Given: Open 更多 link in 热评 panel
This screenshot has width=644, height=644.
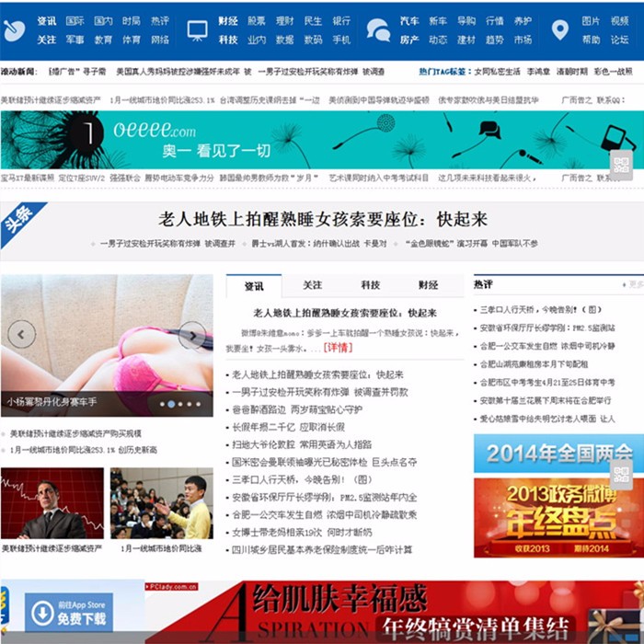Looking at the screenshot, I should pos(634,284).
